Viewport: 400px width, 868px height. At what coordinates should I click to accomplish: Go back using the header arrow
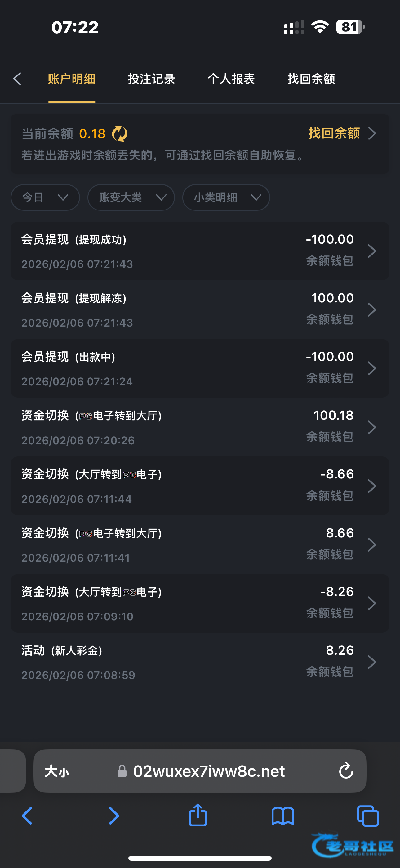(x=17, y=79)
